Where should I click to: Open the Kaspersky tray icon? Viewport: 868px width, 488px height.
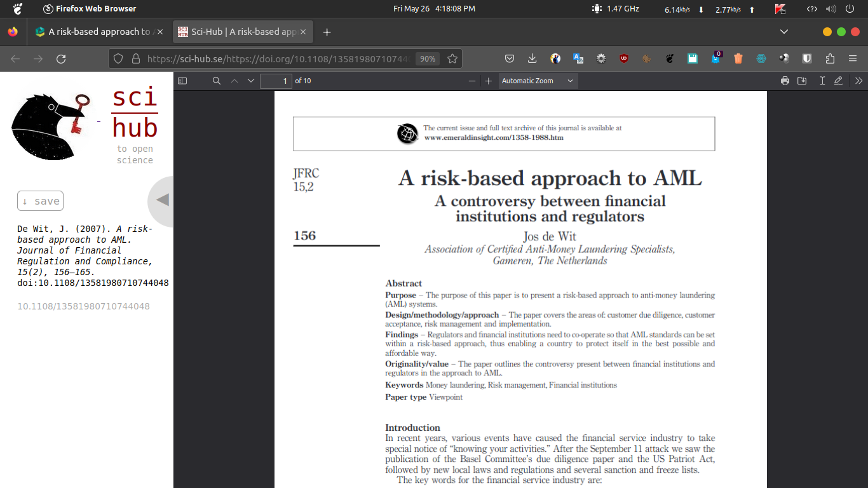point(781,9)
